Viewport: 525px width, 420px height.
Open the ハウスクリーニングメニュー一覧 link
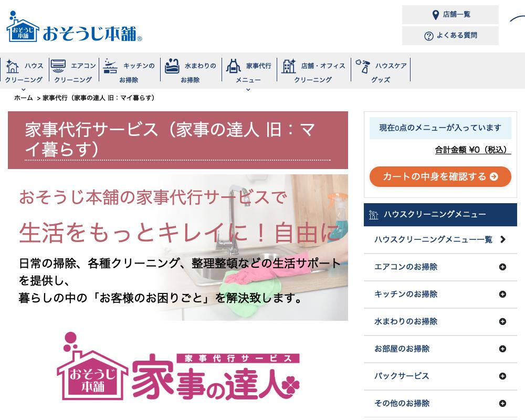433,239
